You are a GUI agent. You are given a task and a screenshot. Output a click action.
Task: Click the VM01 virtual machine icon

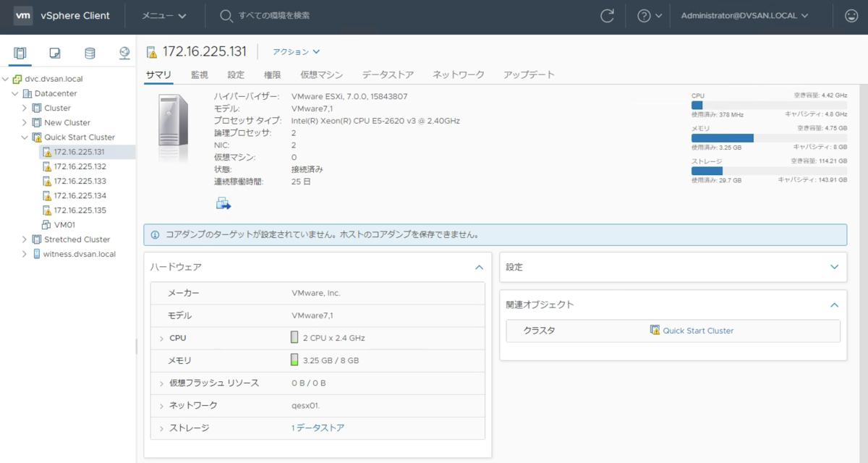(x=46, y=225)
